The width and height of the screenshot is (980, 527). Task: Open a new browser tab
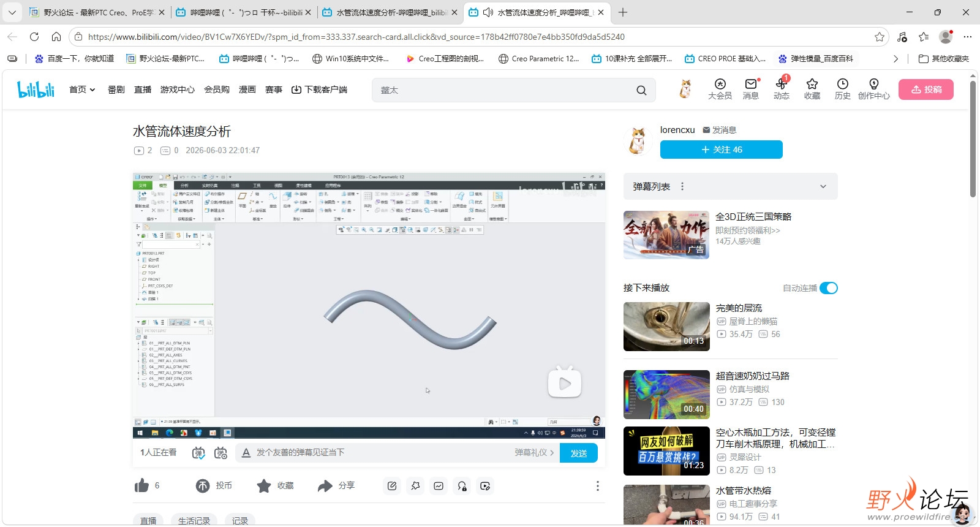[x=623, y=12]
